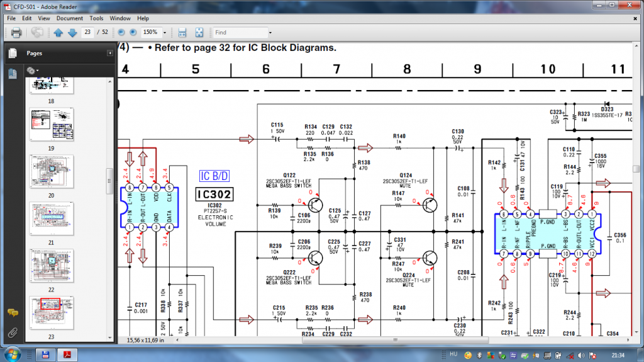Click the zoom out minus button
Image resolution: width=644 pixels, height=362 pixels.
pos(121,32)
